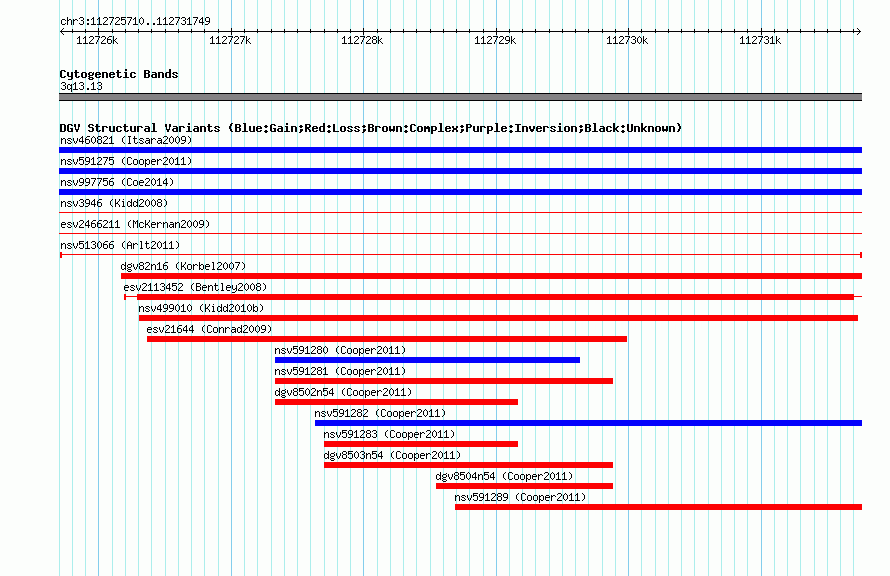The height and width of the screenshot is (576, 890).
Task: Click the ruler's left arrowhead
Action: click(x=62, y=32)
